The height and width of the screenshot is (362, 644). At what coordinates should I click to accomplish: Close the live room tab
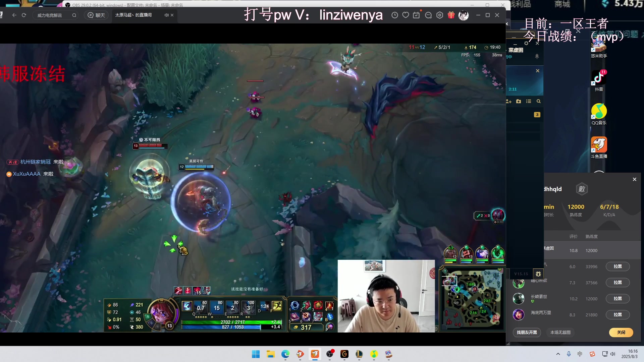[x=172, y=15]
